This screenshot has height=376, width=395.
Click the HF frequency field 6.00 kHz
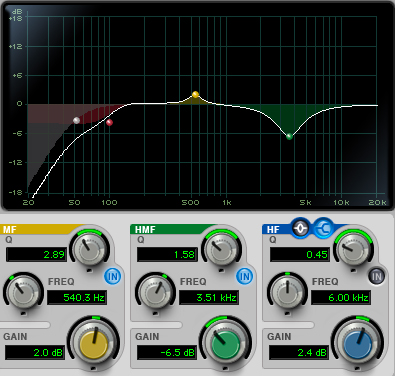[x=341, y=297]
